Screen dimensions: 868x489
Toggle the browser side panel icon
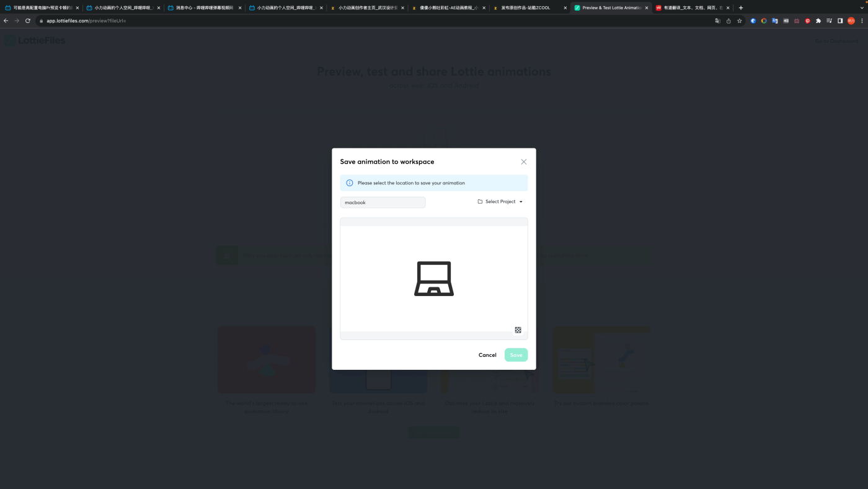840,20
